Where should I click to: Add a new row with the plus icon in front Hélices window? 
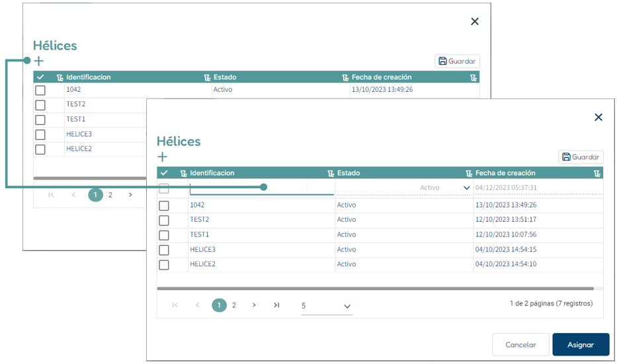pos(162,157)
